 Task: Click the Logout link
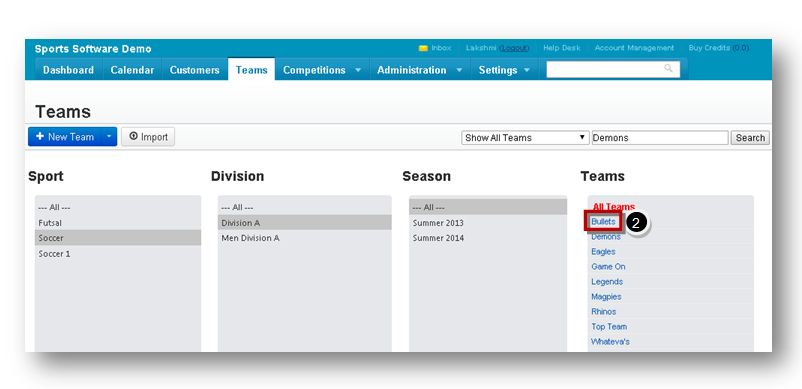pos(514,48)
